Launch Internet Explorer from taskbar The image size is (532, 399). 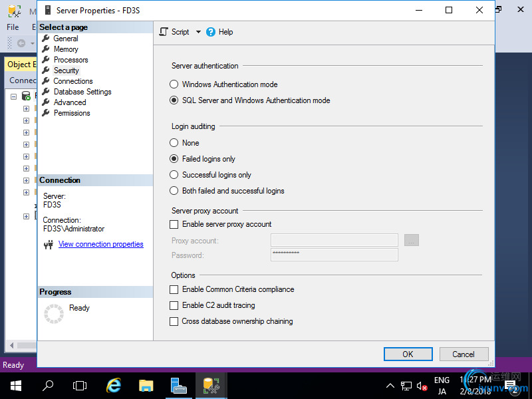pos(113,386)
